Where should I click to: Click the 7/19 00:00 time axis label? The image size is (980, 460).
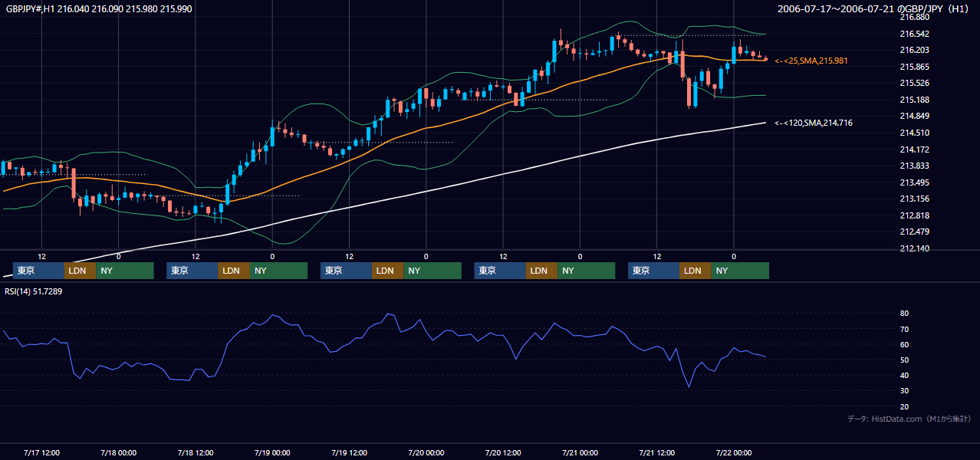272,452
